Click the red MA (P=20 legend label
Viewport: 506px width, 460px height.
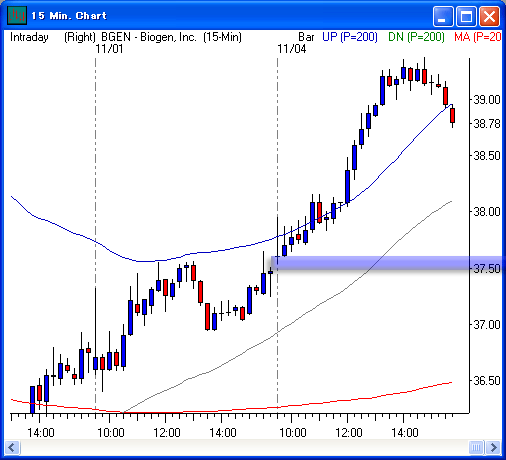tap(477, 37)
